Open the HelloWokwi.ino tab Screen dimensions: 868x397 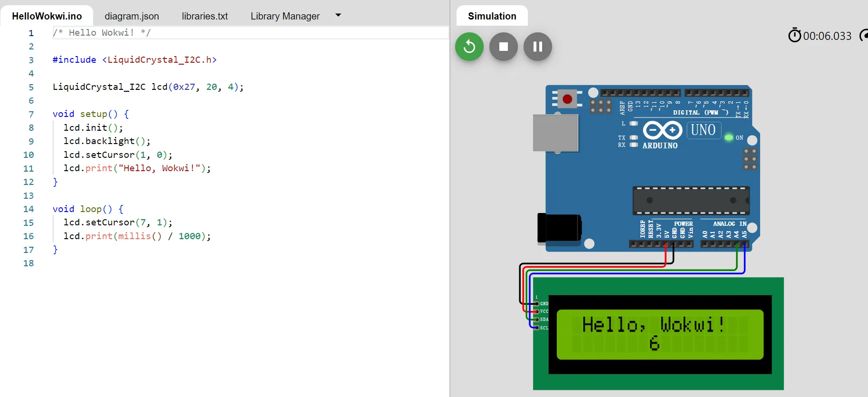point(47,16)
